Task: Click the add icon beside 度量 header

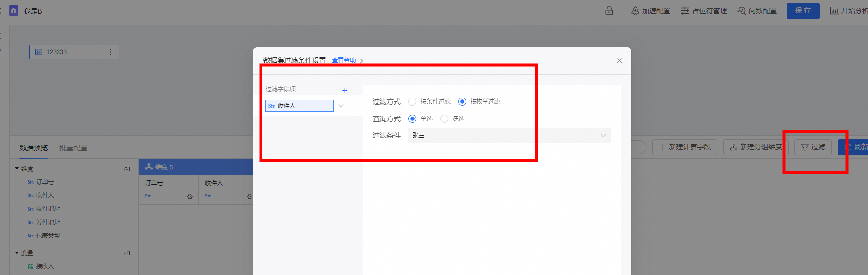Action: pyautogui.click(x=127, y=253)
